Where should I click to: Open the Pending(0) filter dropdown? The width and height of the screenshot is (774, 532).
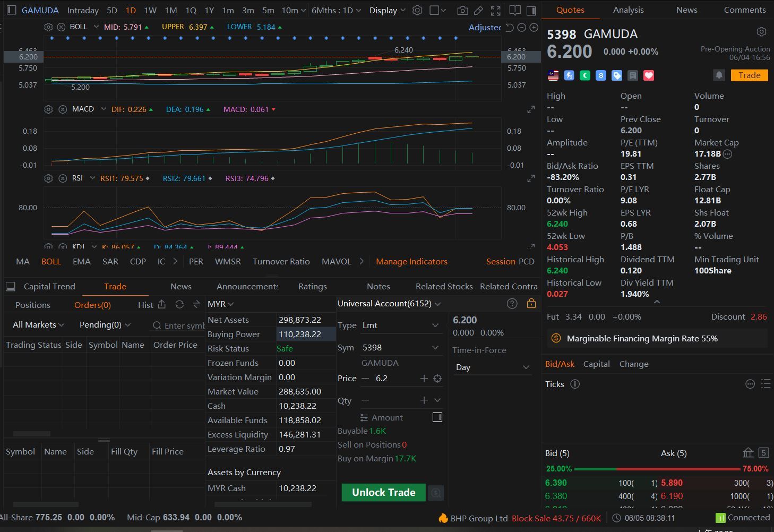point(105,324)
